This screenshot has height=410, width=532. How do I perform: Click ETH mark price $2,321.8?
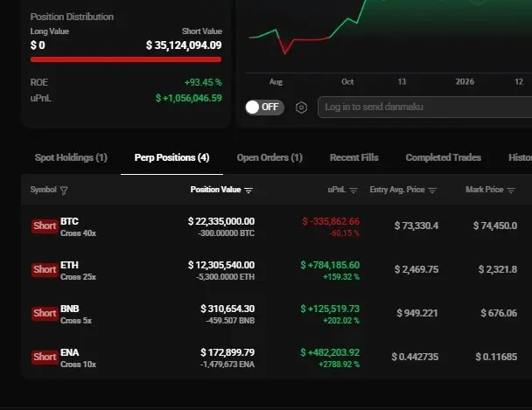point(498,269)
